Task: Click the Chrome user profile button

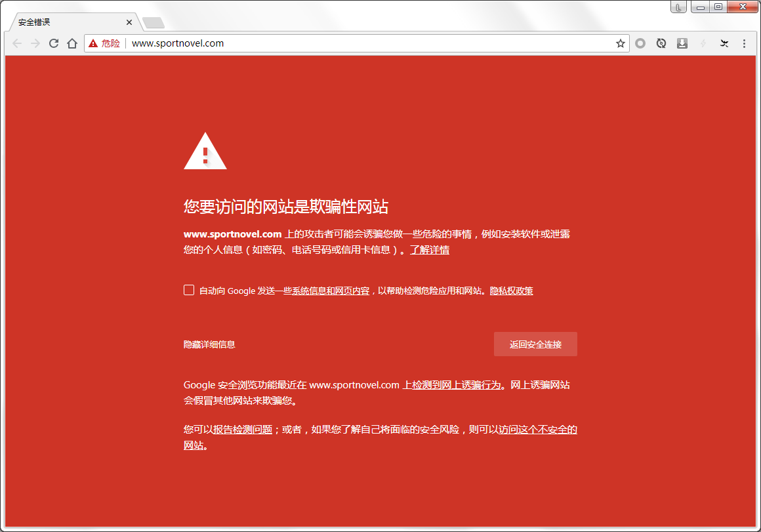Action: pyautogui.click(x=678, y=7)
